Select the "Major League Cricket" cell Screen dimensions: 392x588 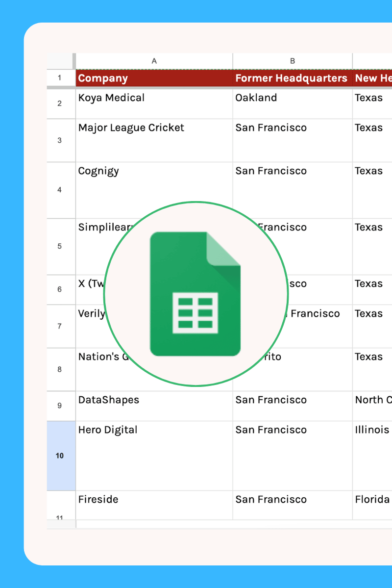pos(154,141)
